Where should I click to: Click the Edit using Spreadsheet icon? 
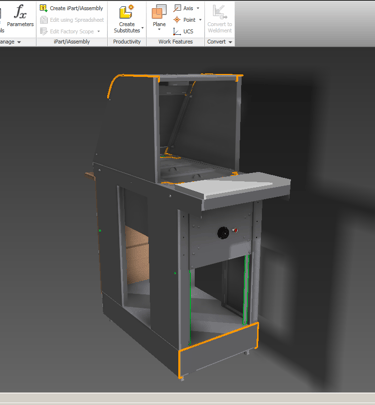point(43,20)
